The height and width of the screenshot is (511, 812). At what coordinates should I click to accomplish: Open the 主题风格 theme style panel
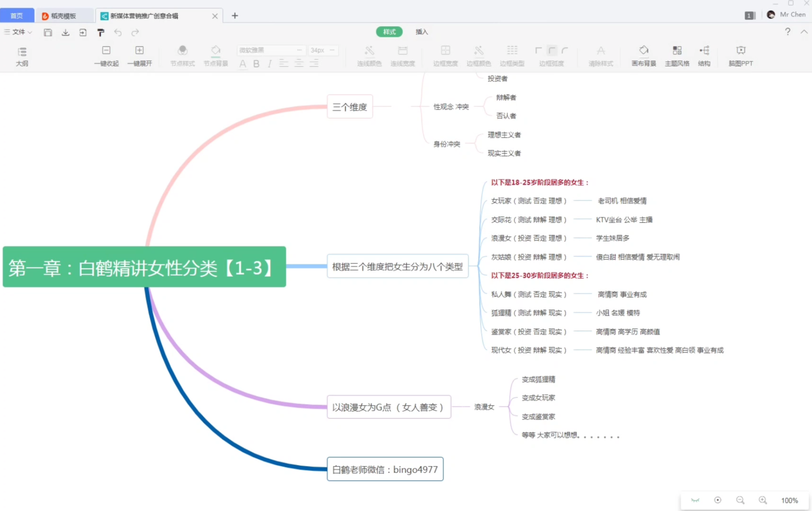click(x=677, y=56)
